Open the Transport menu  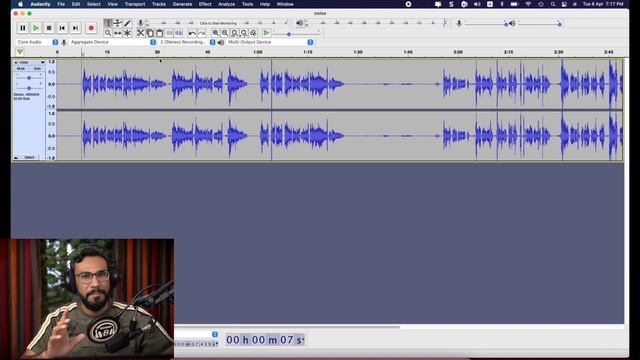135,4
